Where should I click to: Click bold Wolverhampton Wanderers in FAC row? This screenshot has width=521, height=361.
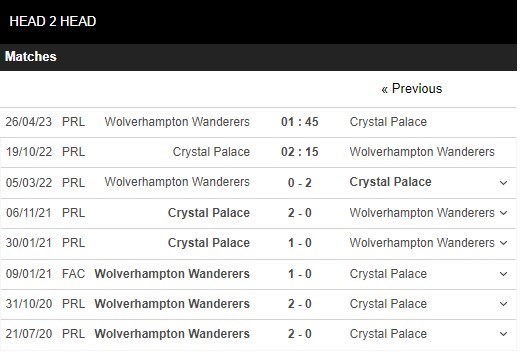click(172, 274)
